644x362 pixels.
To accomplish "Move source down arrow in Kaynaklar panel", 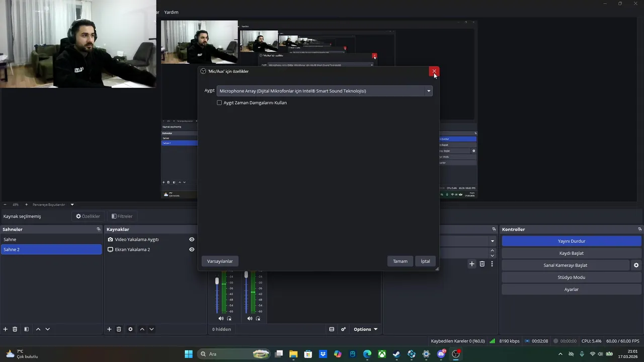I will tap(151, 329).
